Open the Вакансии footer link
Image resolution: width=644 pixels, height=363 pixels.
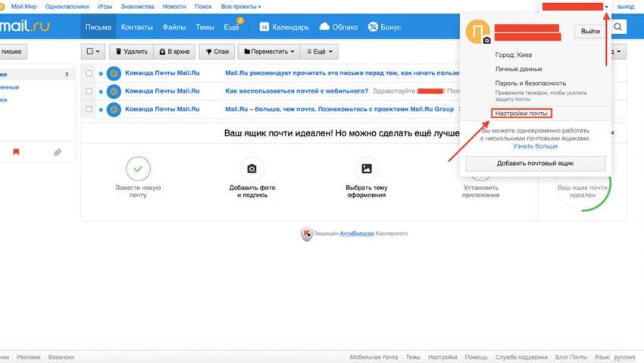click(61, 357)
